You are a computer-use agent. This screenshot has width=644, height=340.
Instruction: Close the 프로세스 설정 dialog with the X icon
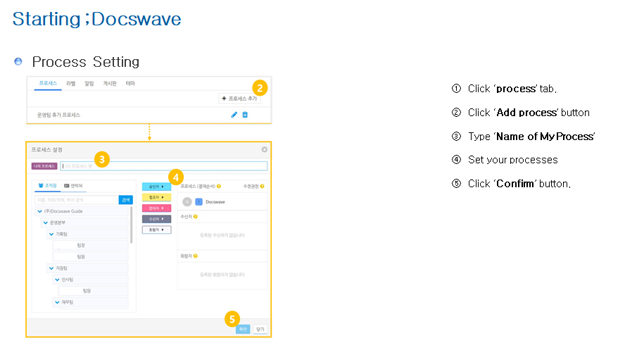click(265, 149)
